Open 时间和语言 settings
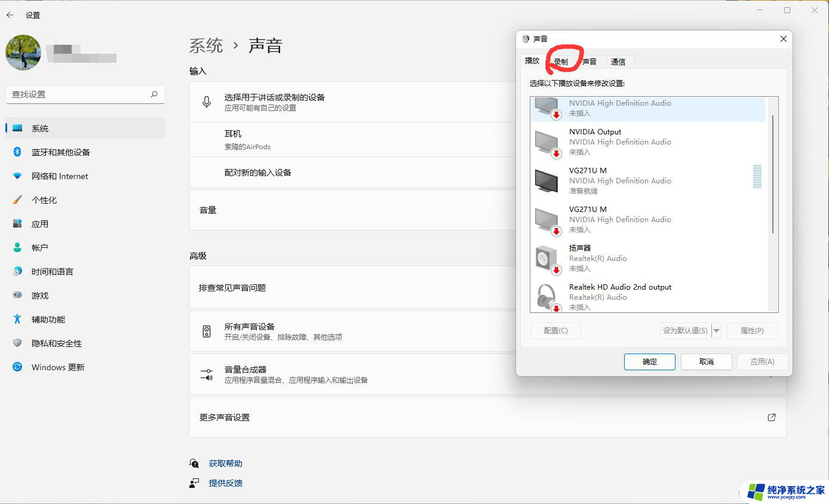Screen dimensions: 829x504 point(85,272)
